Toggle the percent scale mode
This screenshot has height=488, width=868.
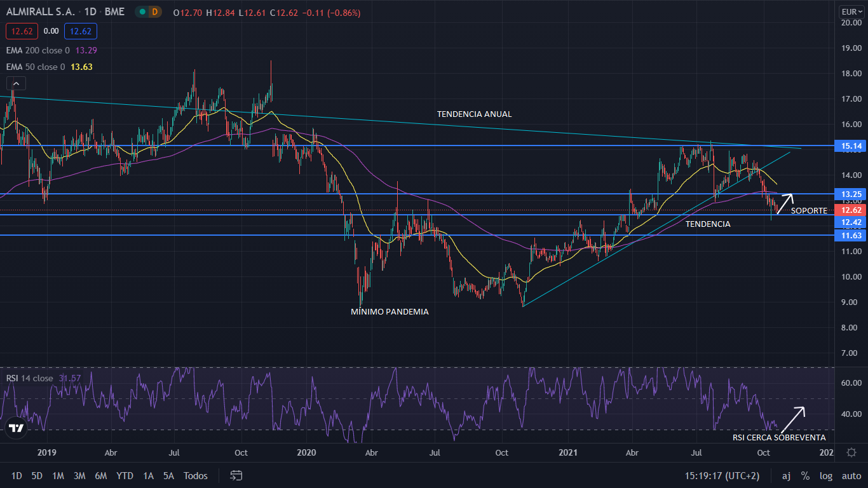[805, 475]
